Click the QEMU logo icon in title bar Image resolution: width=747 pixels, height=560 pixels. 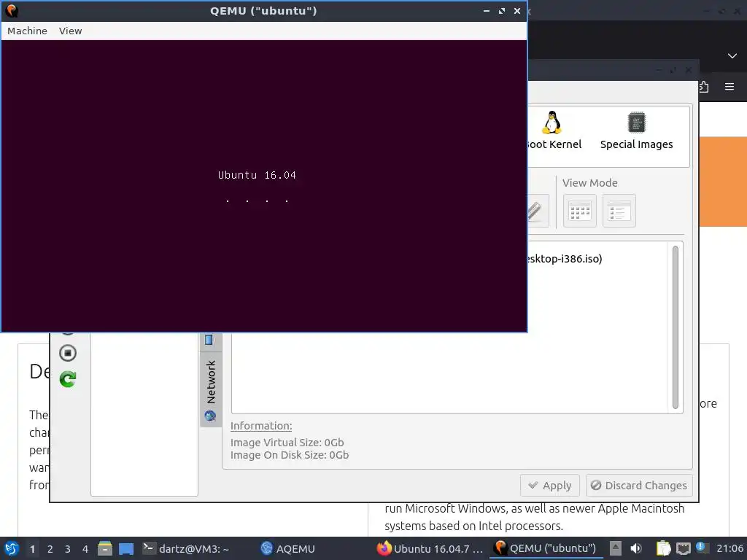tap(11, 10)
